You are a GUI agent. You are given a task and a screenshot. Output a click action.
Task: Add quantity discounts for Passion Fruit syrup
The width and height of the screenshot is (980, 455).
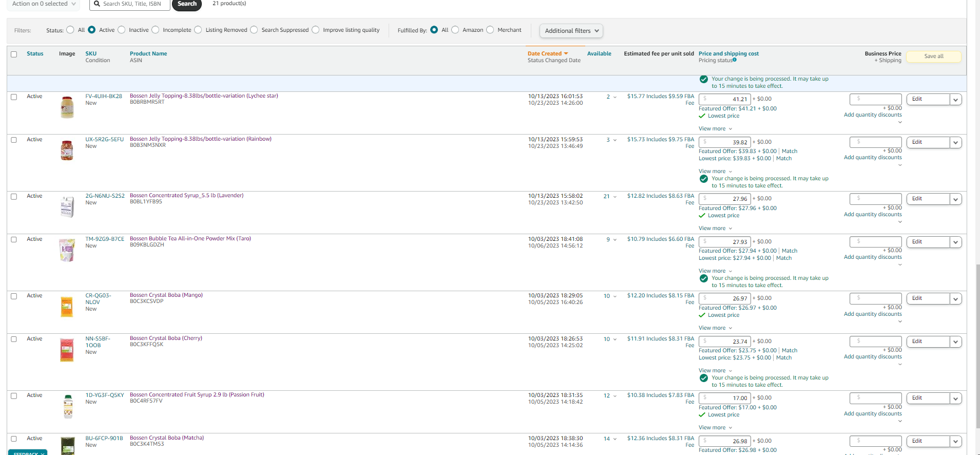(x=873, y=414)
